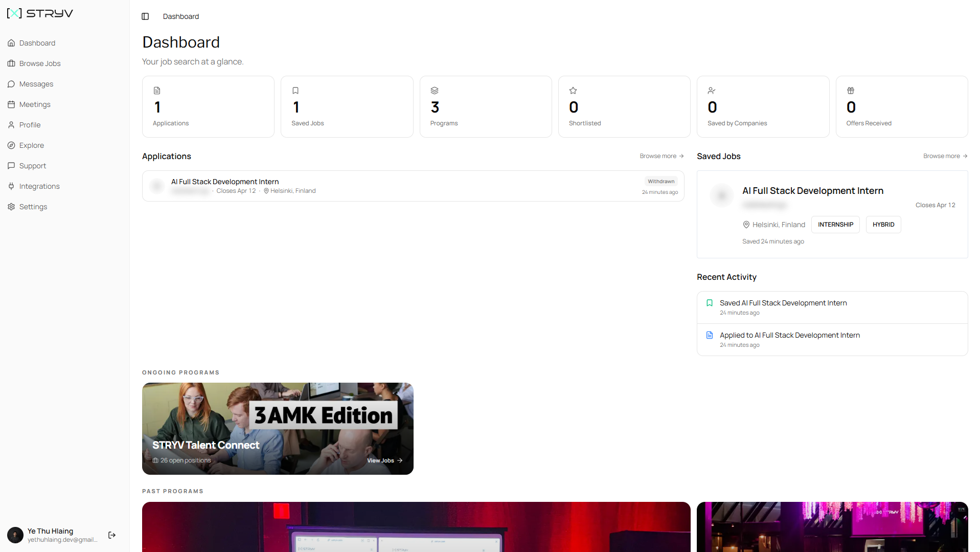Click the Ye Thu Hlaing account name
The image size is (980, 552).
coord(50,531)
